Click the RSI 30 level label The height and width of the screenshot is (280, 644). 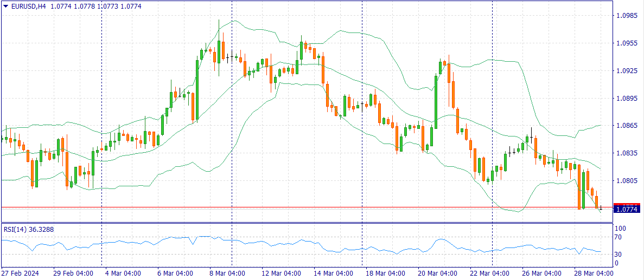[618, 254]
